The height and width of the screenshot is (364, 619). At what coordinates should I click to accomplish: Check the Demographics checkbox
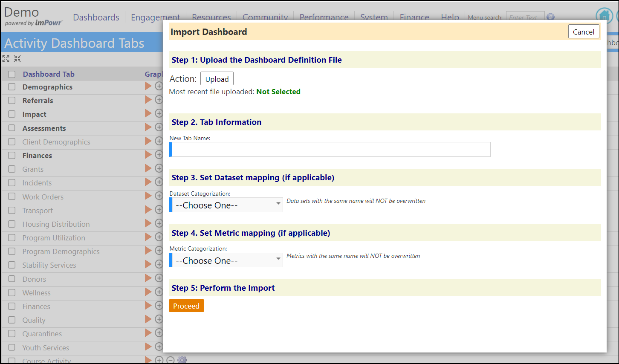click(x=12, y=87)
